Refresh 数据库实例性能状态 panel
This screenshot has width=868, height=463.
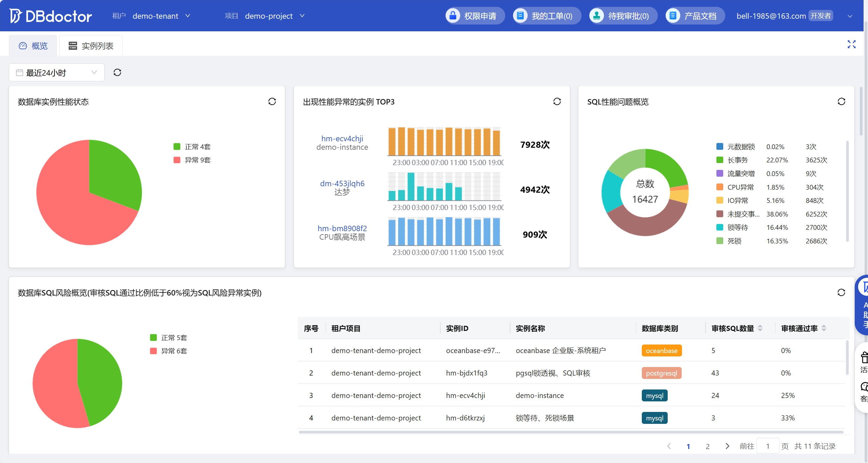(x=272, y=101)
